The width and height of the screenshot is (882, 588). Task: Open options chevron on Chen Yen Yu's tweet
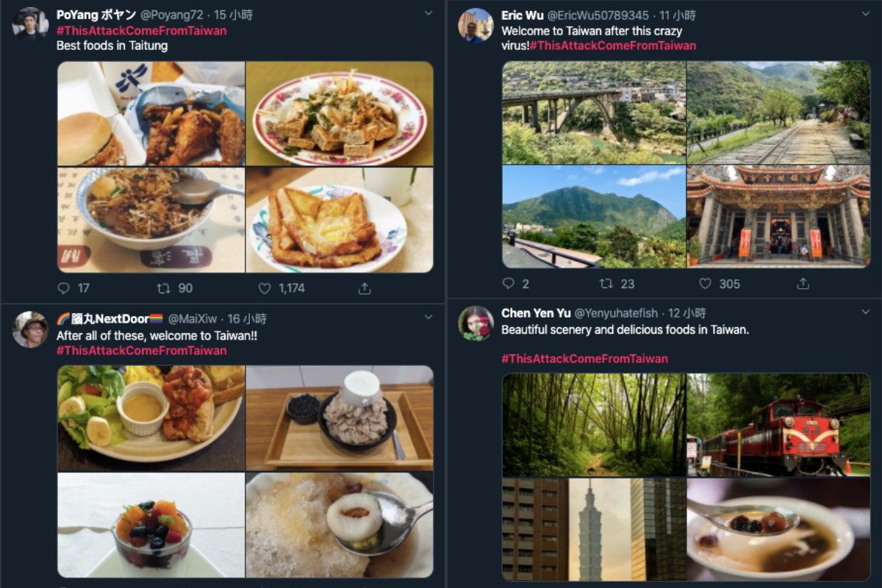coord(865,312)
